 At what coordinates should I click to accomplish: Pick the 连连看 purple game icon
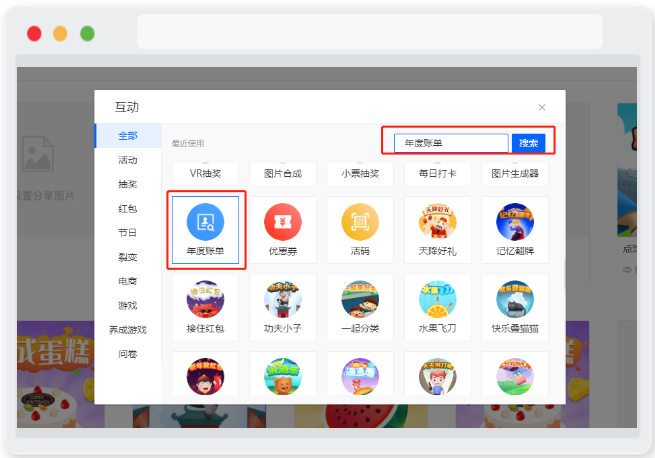click(x=360, y=376)
